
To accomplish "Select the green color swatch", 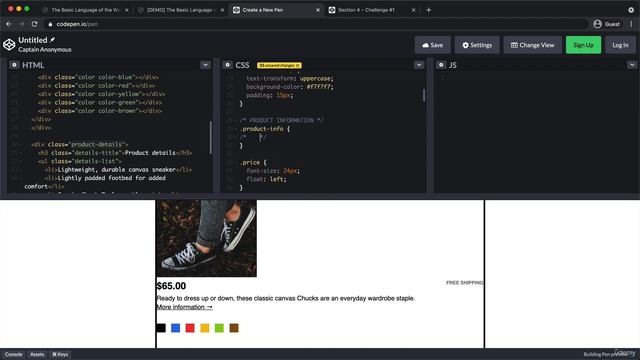I will pyautogui.click(x=219, y=328).
